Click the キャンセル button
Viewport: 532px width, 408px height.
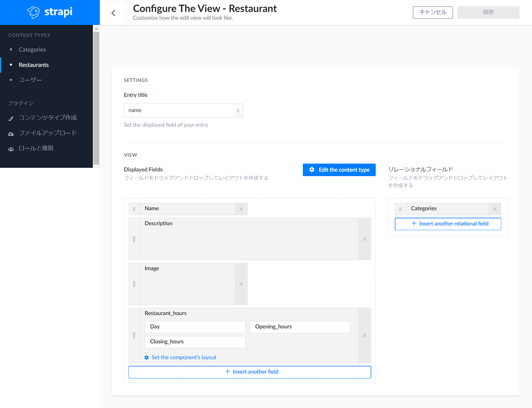pos(433,12)
